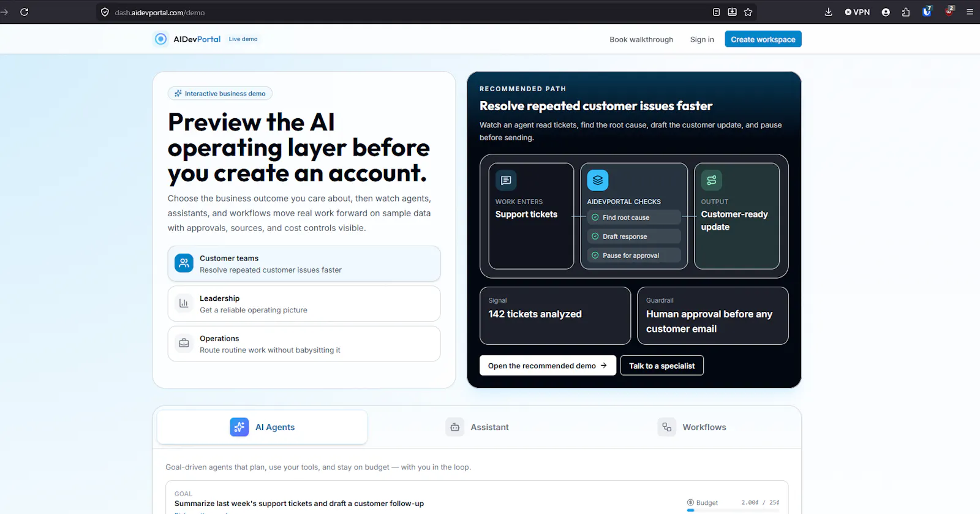Select the Operations option card
Image resolution: width=980 pixels, height=514 pixels.
(304, 344)
